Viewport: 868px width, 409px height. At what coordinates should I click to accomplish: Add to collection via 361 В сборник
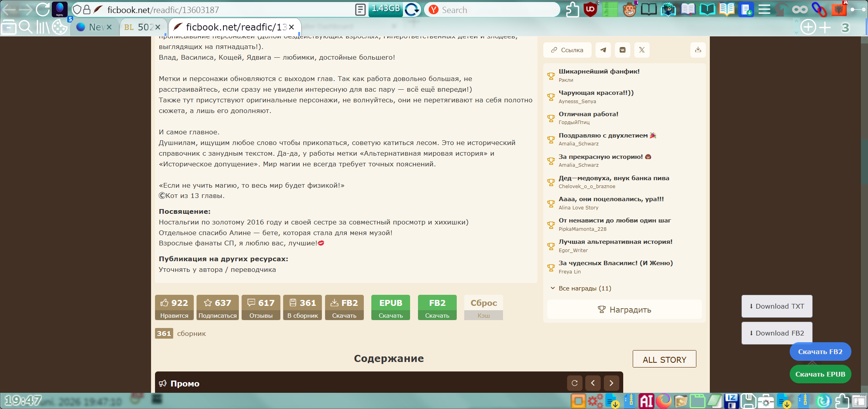pos(303,307)
